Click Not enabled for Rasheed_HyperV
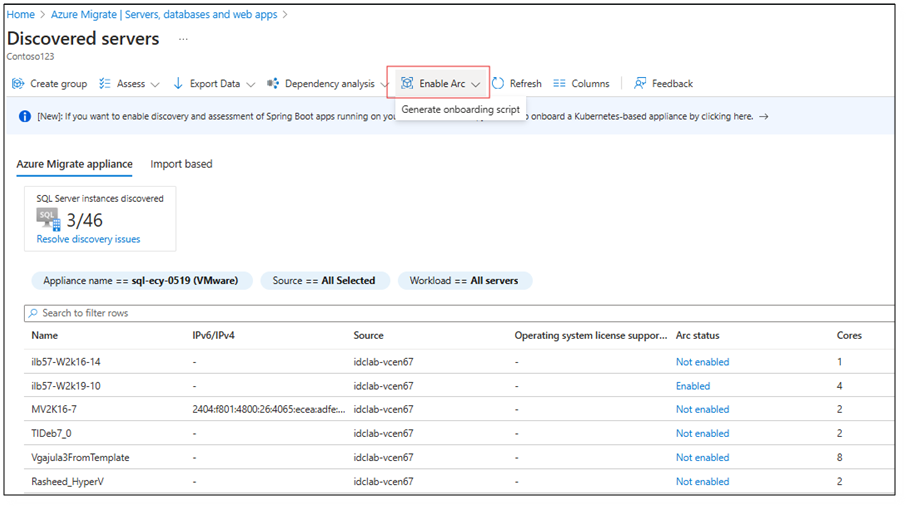 [702, 481]
